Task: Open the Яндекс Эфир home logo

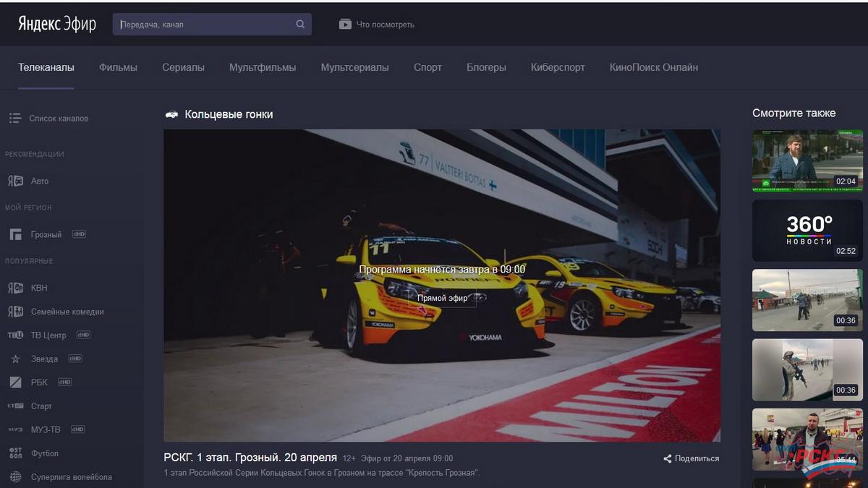Action: tap(57, 24)
